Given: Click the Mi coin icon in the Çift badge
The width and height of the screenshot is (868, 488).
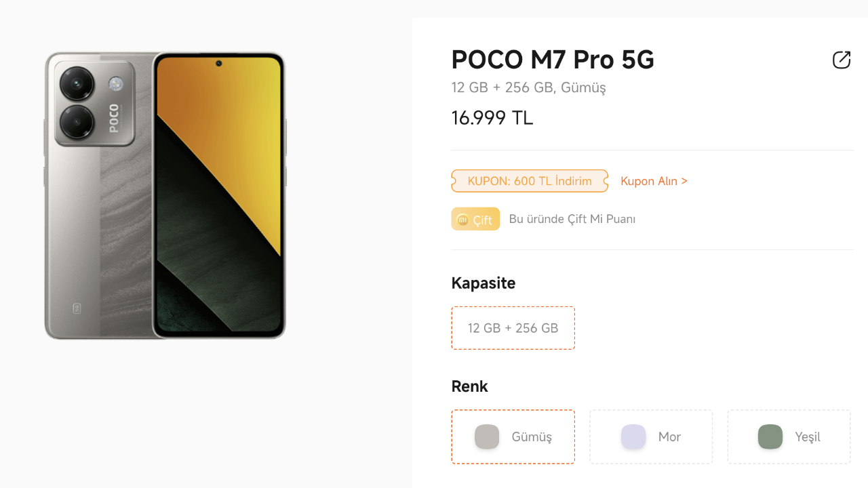Looking at the screenshot, I should [x=462, y=220].
